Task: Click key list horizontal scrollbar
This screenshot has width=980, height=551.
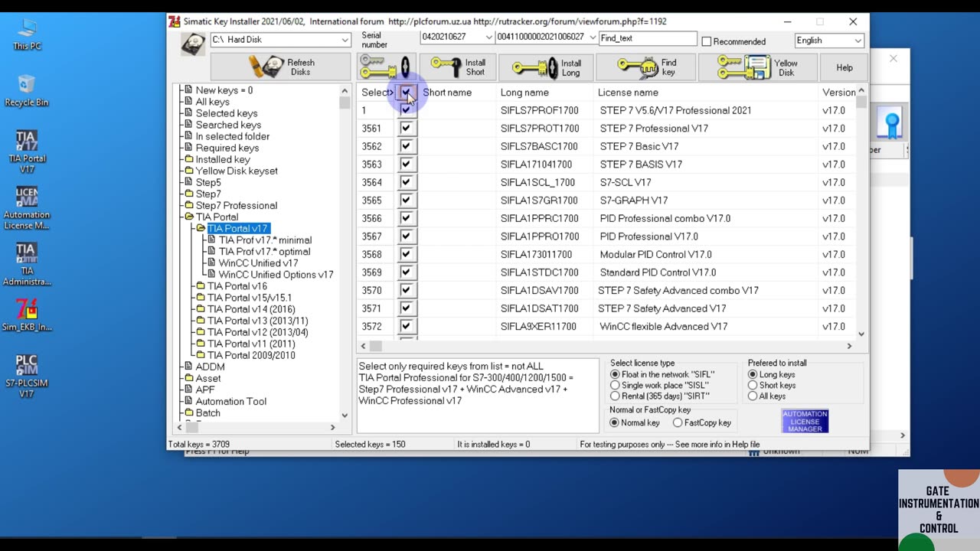Action: pyautogui.click(x=605, y=346)
